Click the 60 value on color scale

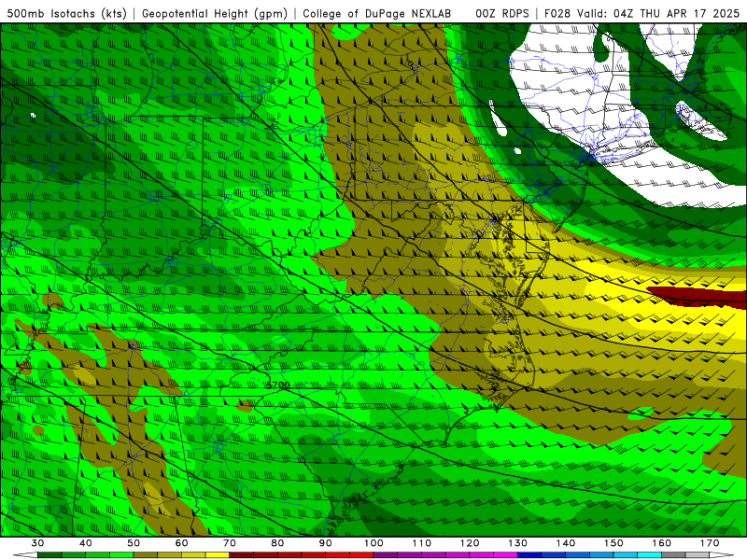click(181, 543)
